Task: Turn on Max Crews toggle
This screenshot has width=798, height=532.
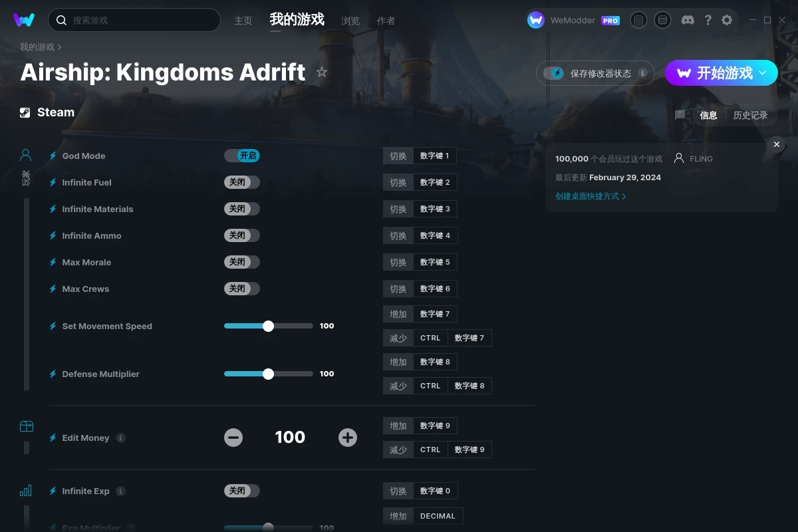Action: 242,289
